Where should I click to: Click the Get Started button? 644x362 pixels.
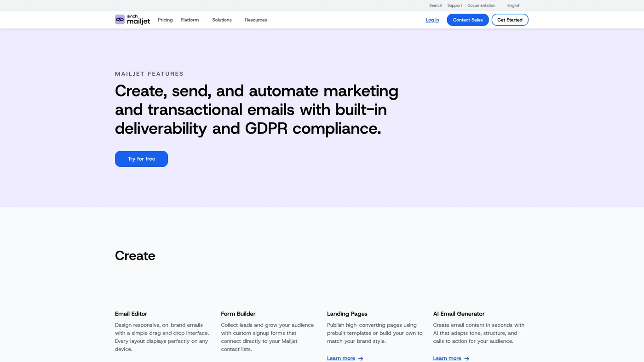[x=510, y=20]
